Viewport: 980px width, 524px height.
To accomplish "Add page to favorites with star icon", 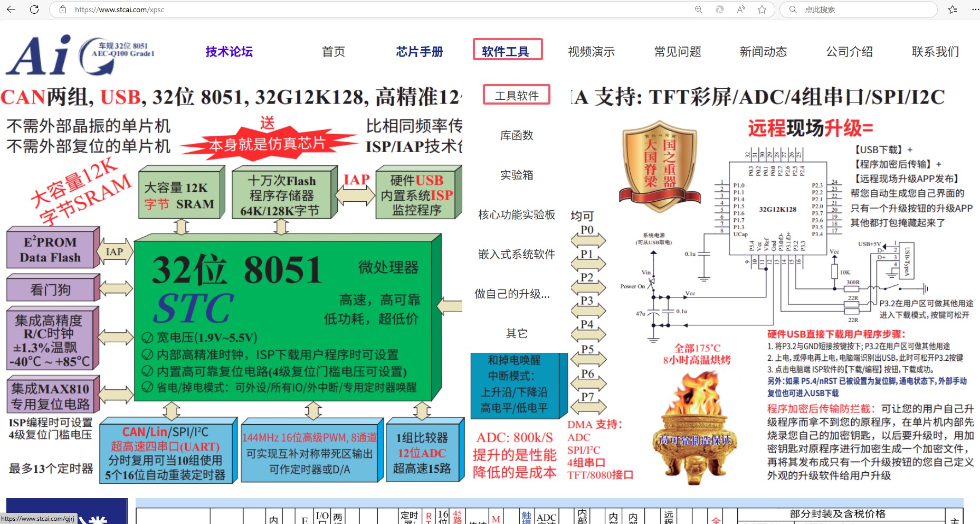I will (762, 10).
